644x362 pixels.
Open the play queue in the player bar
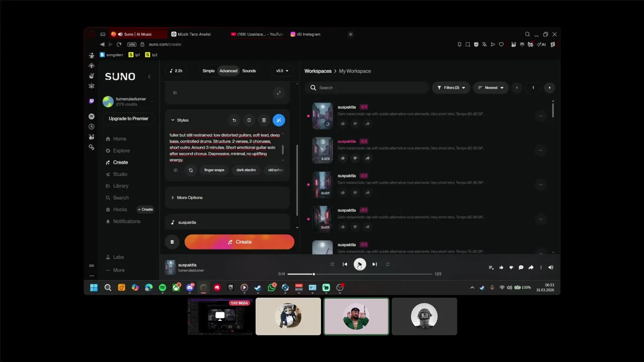pyautogui.click(x=491, y=267)
